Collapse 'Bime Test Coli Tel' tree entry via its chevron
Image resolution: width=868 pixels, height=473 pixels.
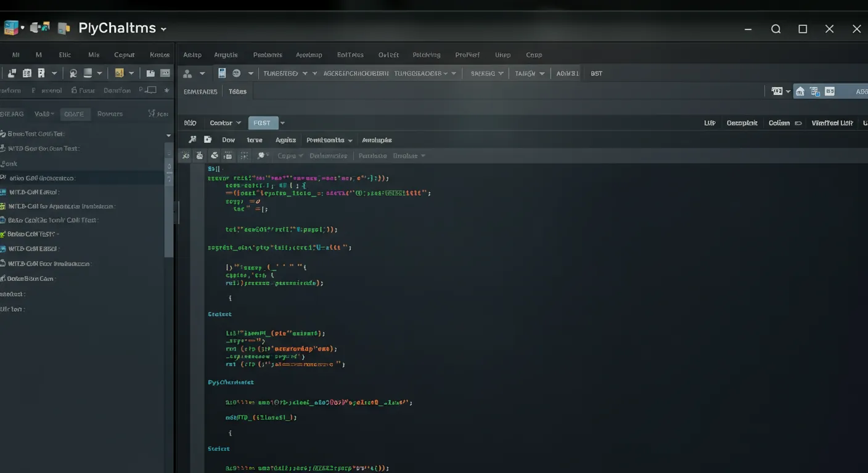click(168, 134)
